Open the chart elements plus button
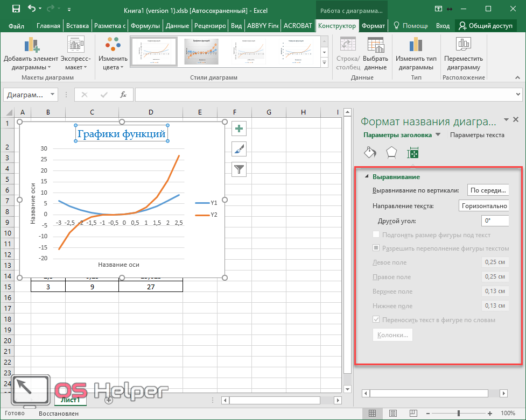Image resolution: width=526 pixels, height=420 pixels. (x=239, y=128)
